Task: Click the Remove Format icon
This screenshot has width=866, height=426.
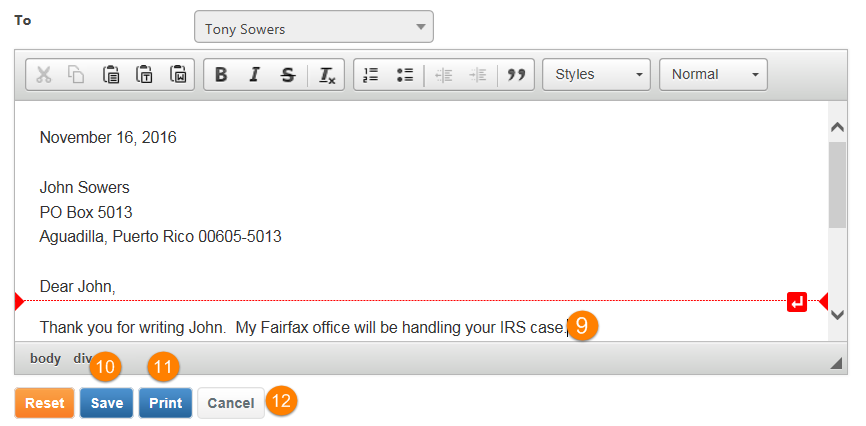Action: click(x=327, y=75)
